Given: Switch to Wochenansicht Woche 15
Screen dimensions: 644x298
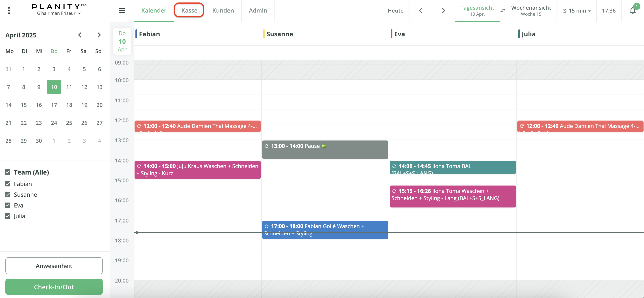Looking at the screenshot, I should (x=531, y=11).
